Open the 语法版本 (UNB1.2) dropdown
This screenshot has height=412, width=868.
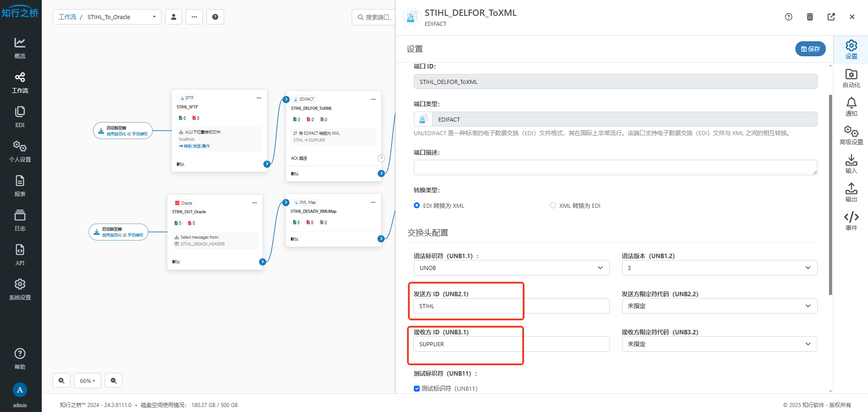pos(719,268)
